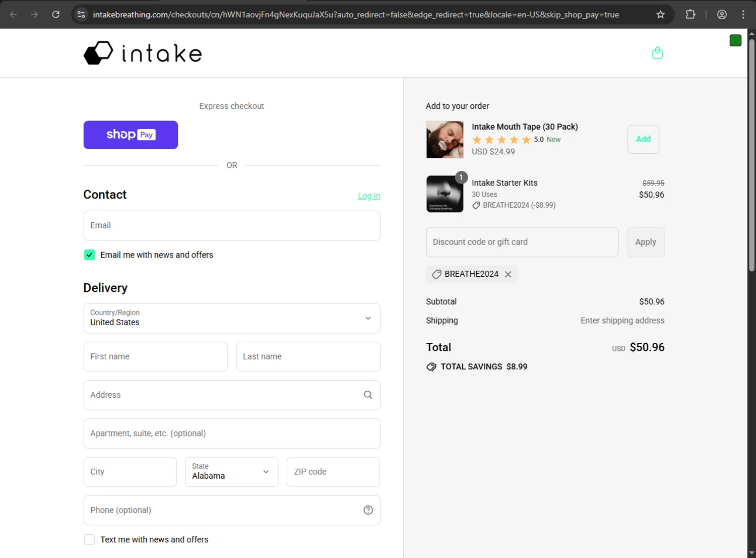Image resolution: width=756 pixels, height=558 pixels.
Task: Click the Total Savings tag icon
Action: pyautogui.click(x=431, y=367)
